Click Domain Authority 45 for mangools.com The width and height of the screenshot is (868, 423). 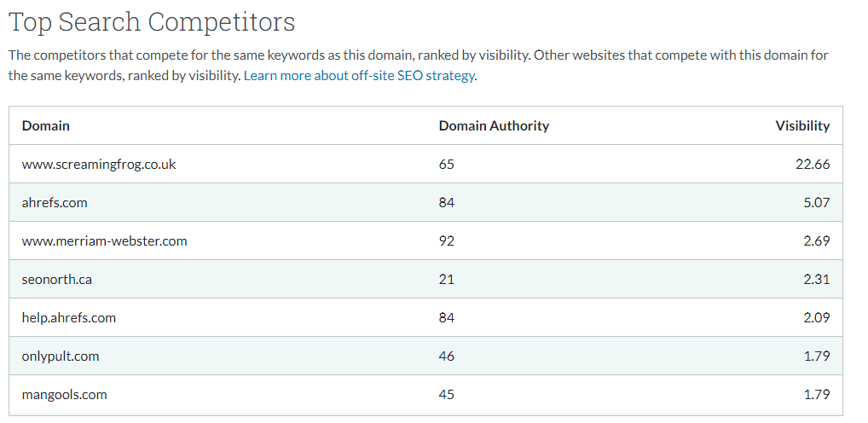(447, 394)
